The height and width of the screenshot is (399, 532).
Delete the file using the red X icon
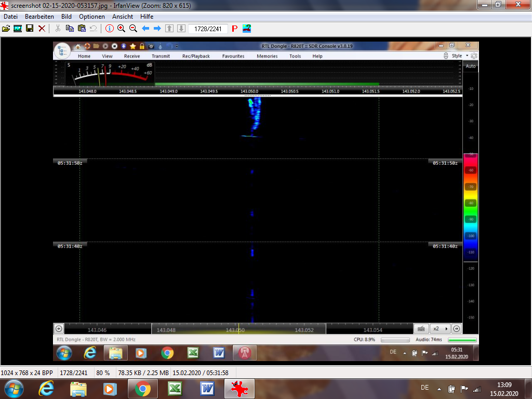click(42, 29)
